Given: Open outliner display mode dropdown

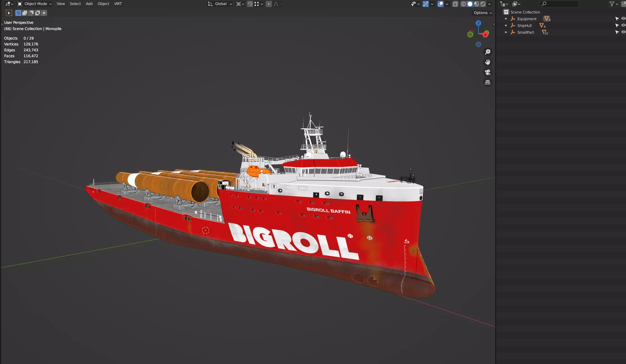Looking at the screenshot, I should click(516, 4).
